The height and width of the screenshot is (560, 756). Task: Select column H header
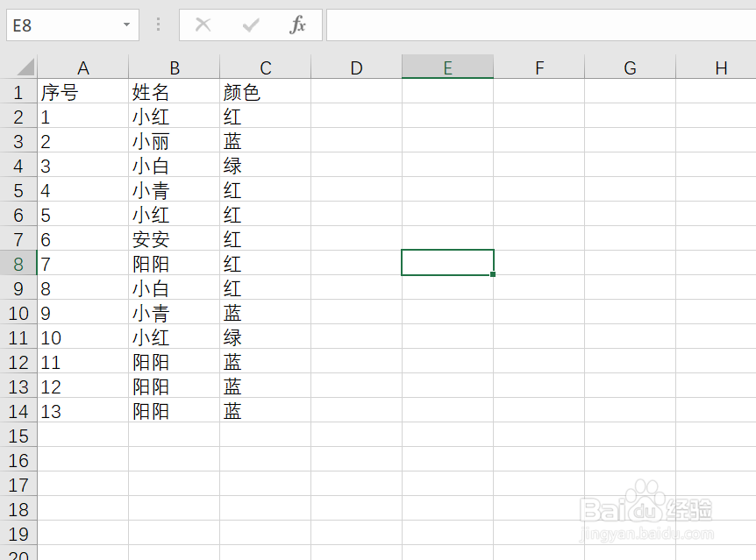coord(721,67)
